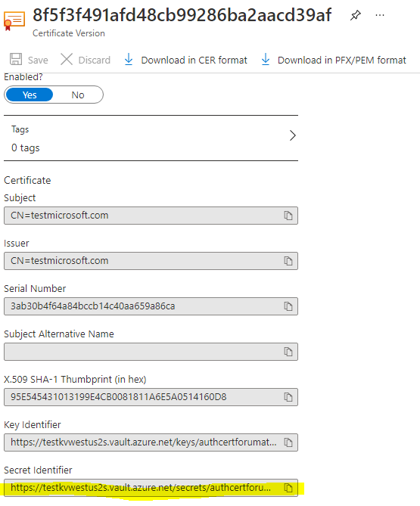Click the Certificate section heading

point(27,180)
